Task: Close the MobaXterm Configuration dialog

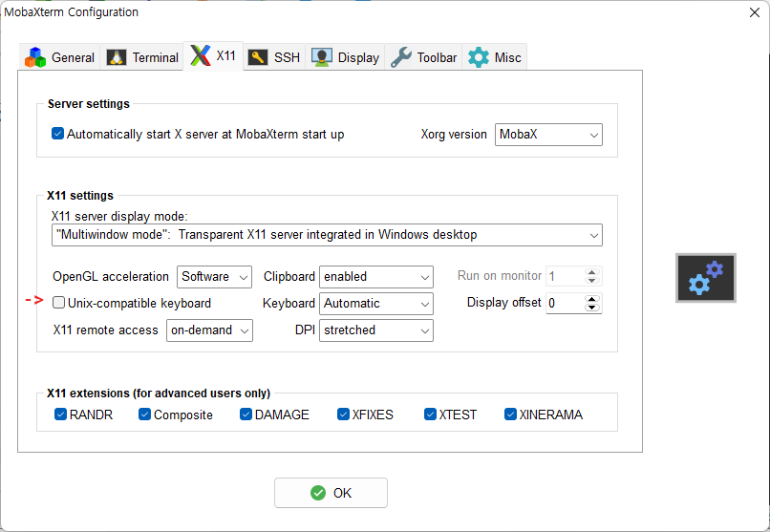Action: point(755,12)
